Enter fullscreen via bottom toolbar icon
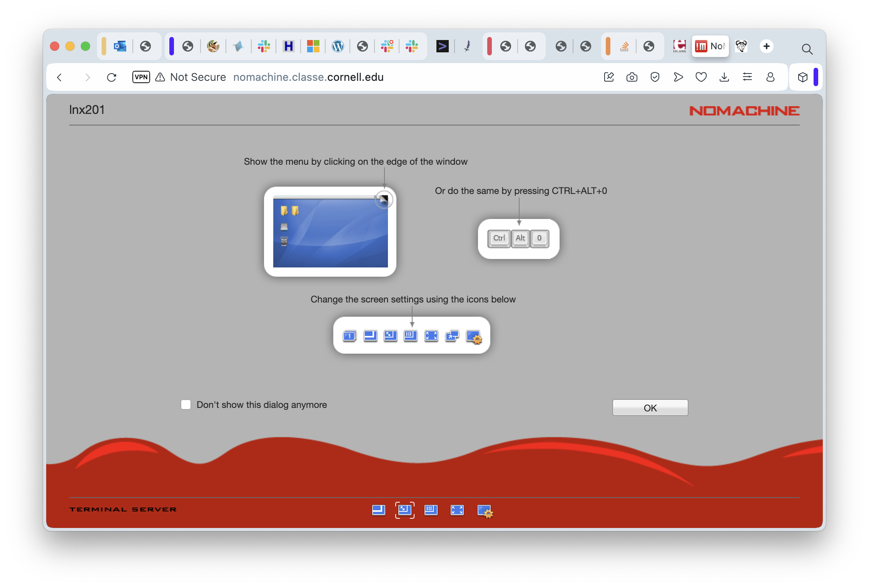 tap(457, 510)
